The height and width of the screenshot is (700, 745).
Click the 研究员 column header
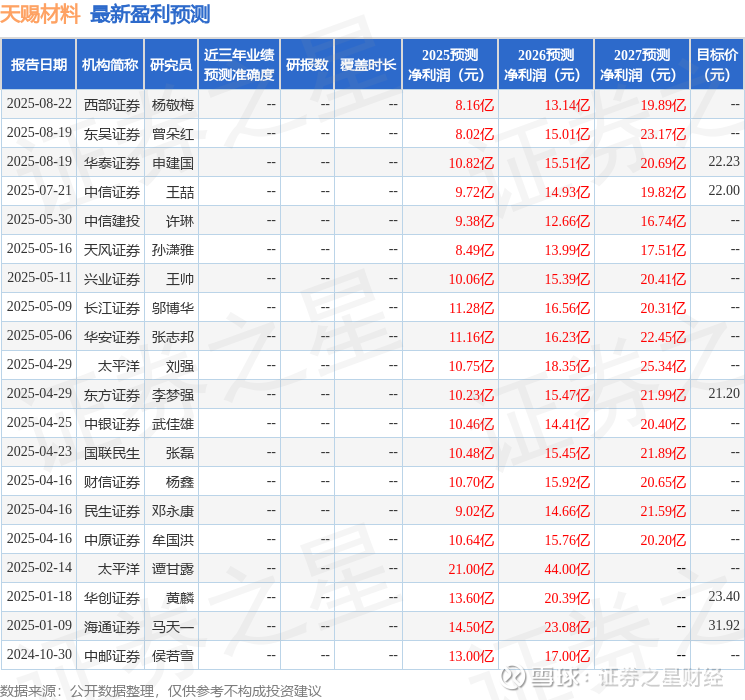click(x=171, y=65)
